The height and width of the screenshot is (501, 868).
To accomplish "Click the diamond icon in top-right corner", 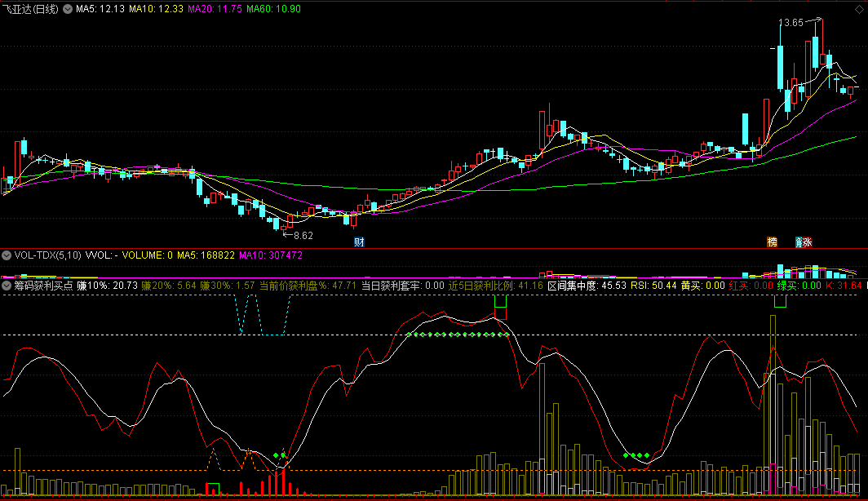I will tap(859, 10).
